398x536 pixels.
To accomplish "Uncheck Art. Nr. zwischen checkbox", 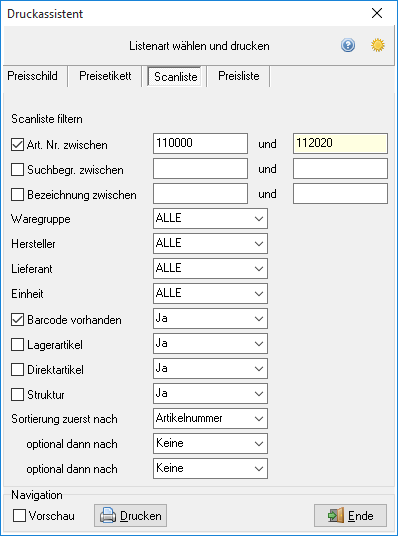I will (17, 145).
